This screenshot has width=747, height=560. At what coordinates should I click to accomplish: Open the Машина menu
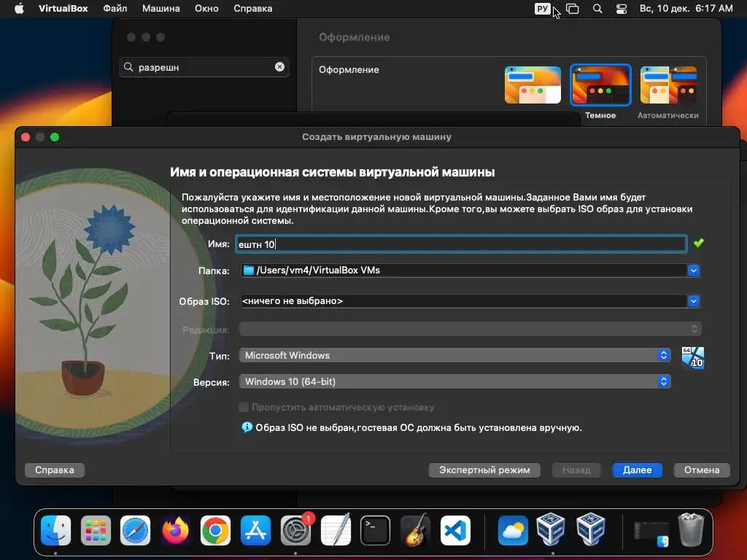point(161,9)
